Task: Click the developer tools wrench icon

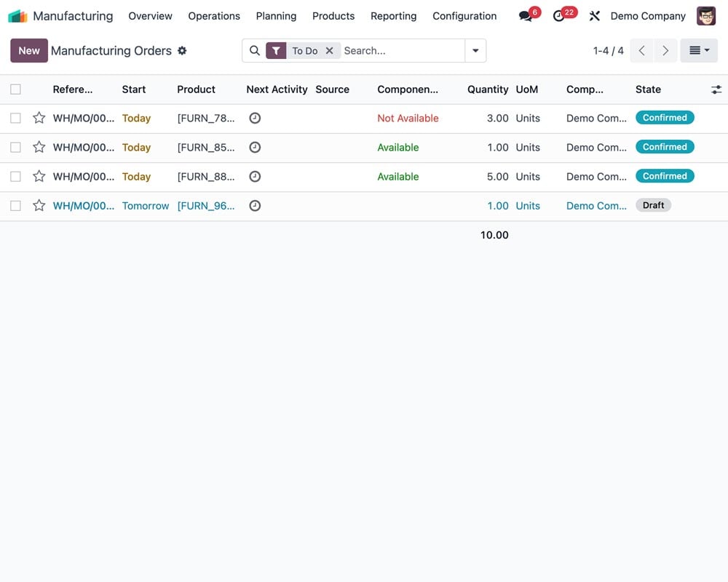Action: [595, 15]
